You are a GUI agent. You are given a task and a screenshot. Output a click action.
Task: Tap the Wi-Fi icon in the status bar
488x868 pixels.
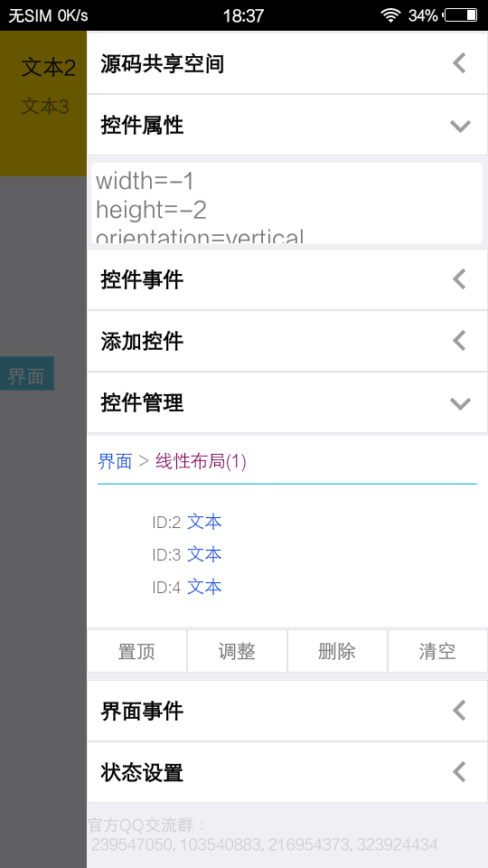[390, 15]
